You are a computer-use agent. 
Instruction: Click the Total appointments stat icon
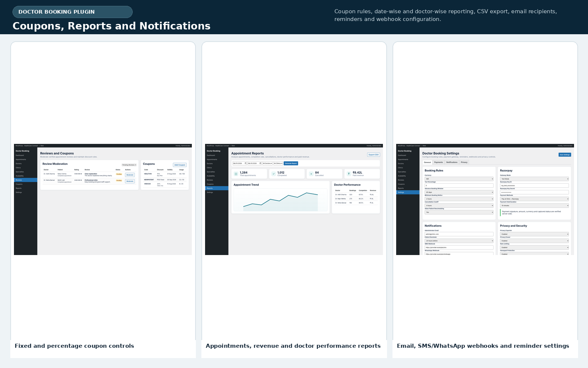236,174
